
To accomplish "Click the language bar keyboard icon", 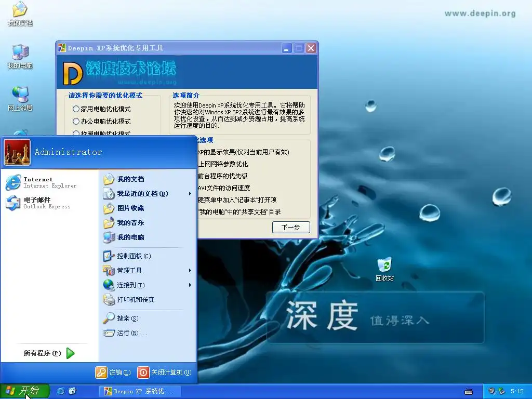I will tap(469, 392).
